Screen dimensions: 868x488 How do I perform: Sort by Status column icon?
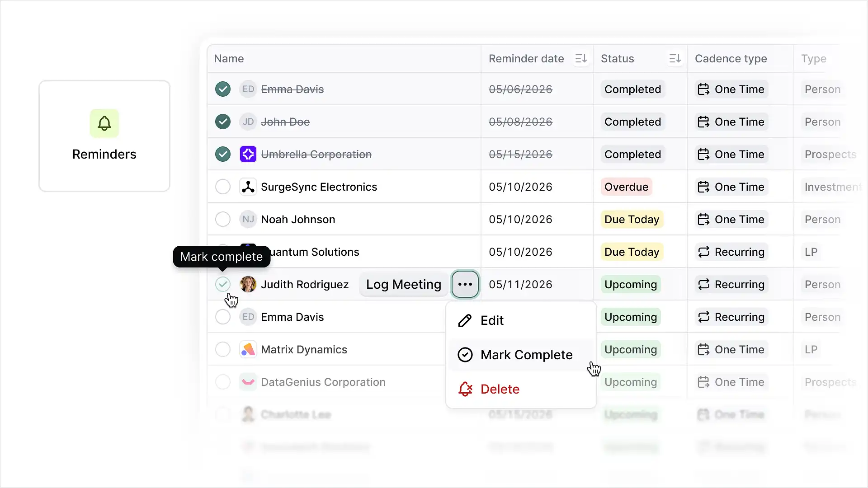pos(675,59)
